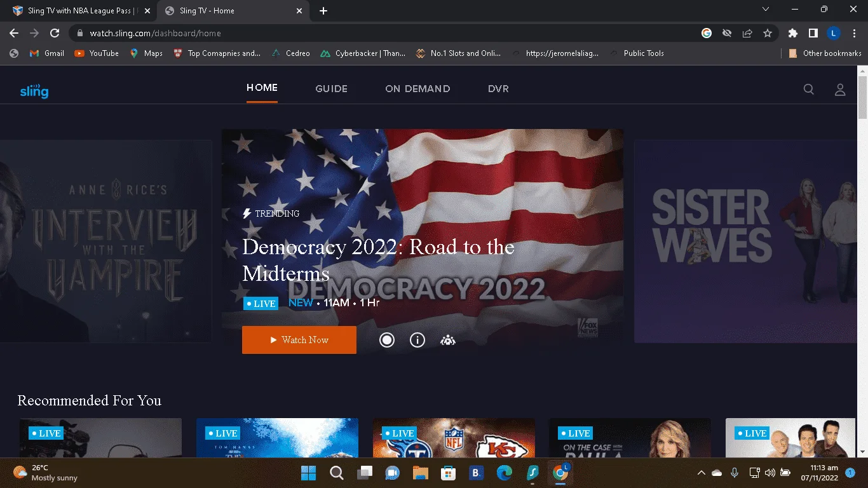Open a new tab with the plus icon

point(323,11)
